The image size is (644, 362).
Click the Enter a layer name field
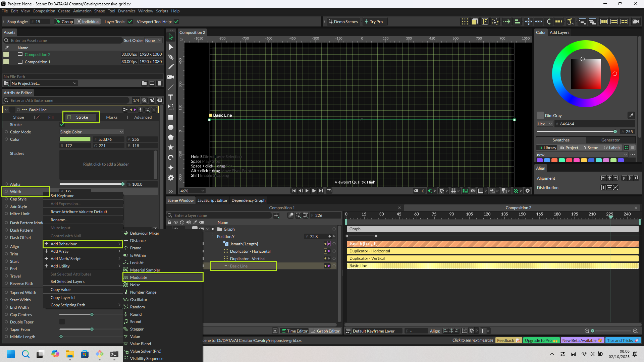tap(221, 216)
